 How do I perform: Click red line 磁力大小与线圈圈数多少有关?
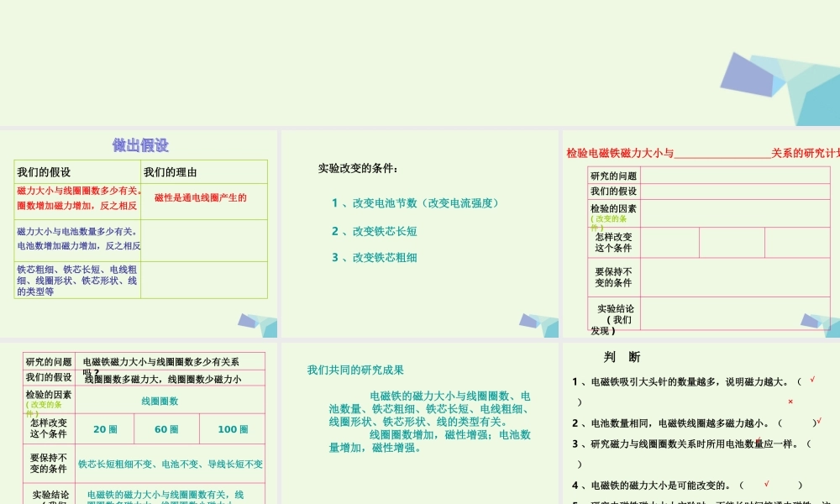79,191
